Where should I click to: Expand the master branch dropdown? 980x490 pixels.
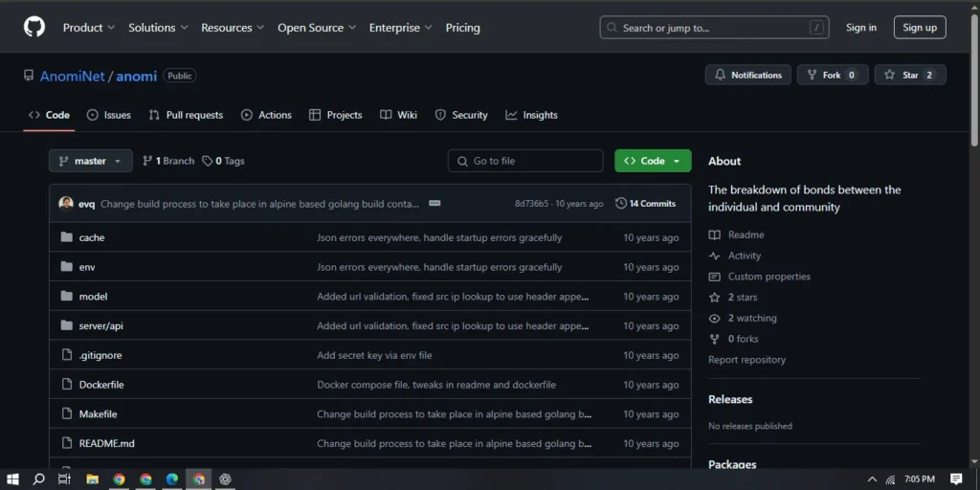click(x=91, y=161)
